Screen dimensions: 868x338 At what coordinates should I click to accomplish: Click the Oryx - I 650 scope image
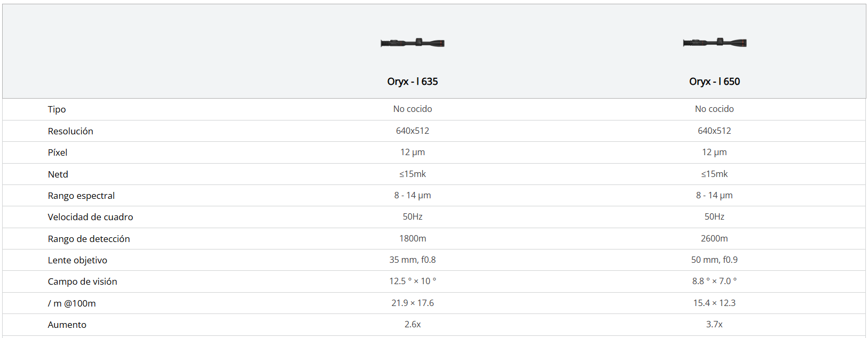[714, 43]
